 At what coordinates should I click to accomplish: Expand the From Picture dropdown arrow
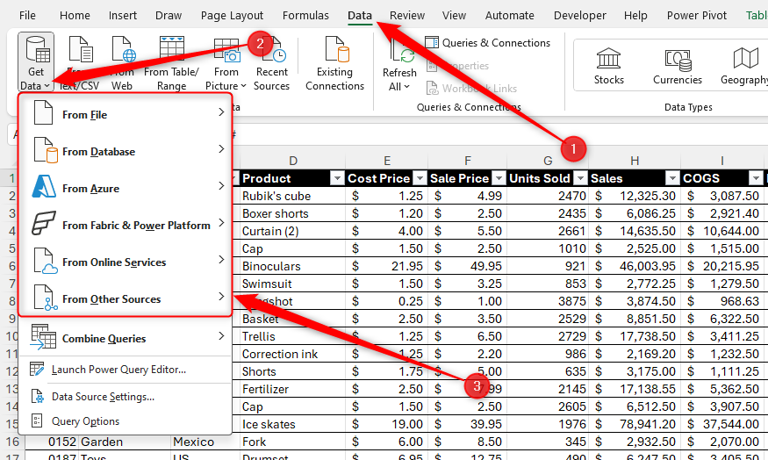pos(243,86)
